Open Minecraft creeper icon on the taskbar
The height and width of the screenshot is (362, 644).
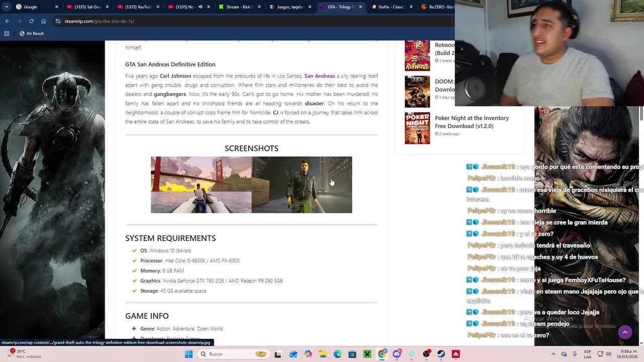(x=367, y=354)
